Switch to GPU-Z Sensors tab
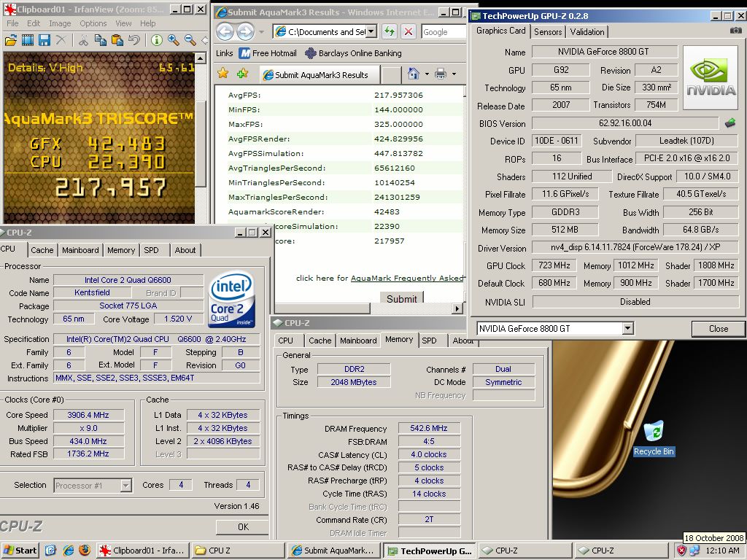 coord(548,32)
